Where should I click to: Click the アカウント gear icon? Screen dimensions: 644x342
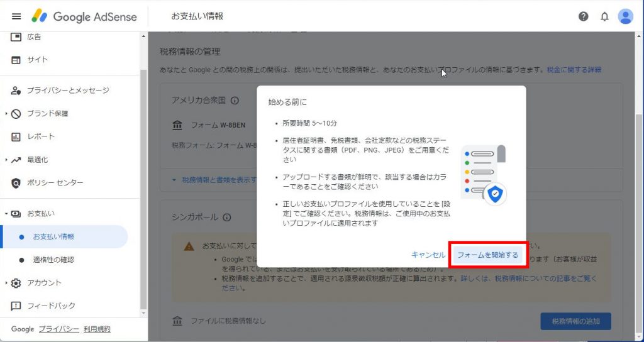16,283
